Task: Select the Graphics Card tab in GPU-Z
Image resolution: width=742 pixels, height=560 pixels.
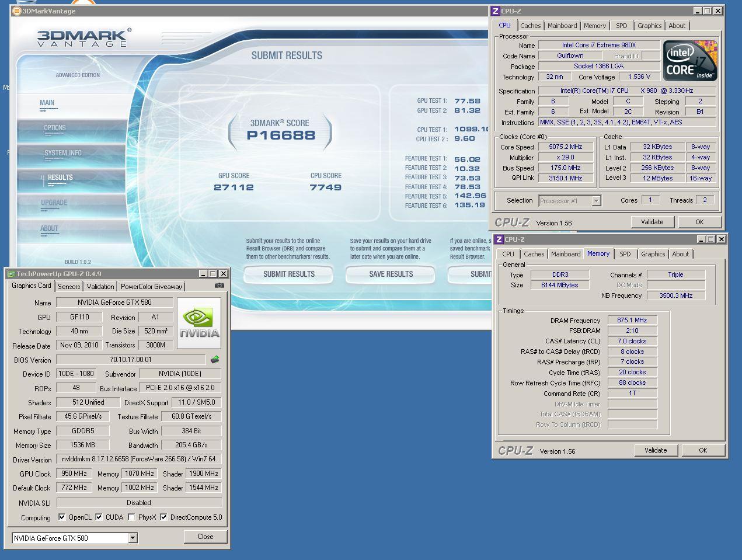Action: click(32, 286)
